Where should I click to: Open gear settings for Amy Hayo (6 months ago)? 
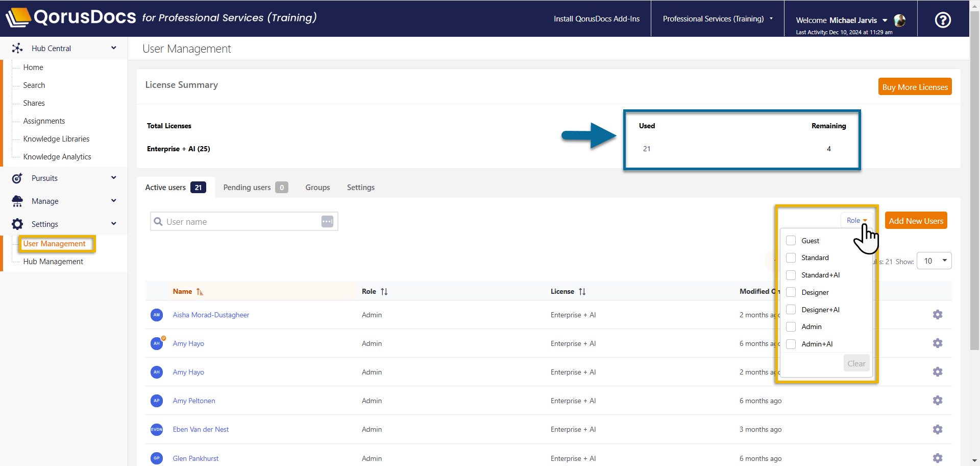pyautogui.click(x=938, y=343)
